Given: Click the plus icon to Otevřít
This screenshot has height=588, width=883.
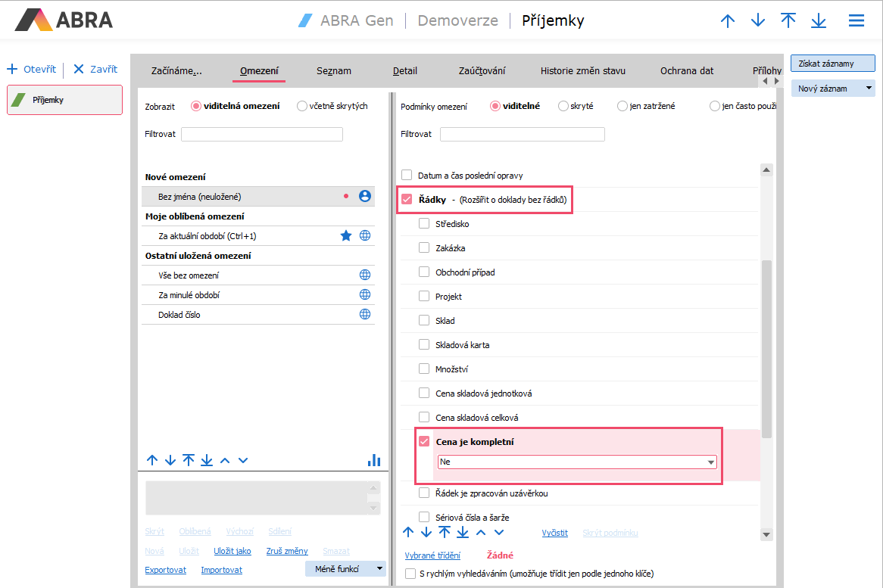Looking at the screenshot, I should point(12,70).
